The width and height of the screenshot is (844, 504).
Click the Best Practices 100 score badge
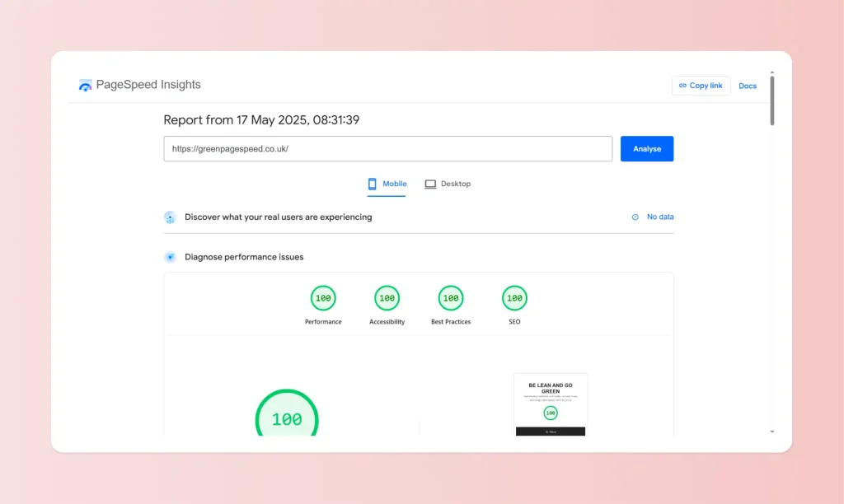tap(450, 298)
